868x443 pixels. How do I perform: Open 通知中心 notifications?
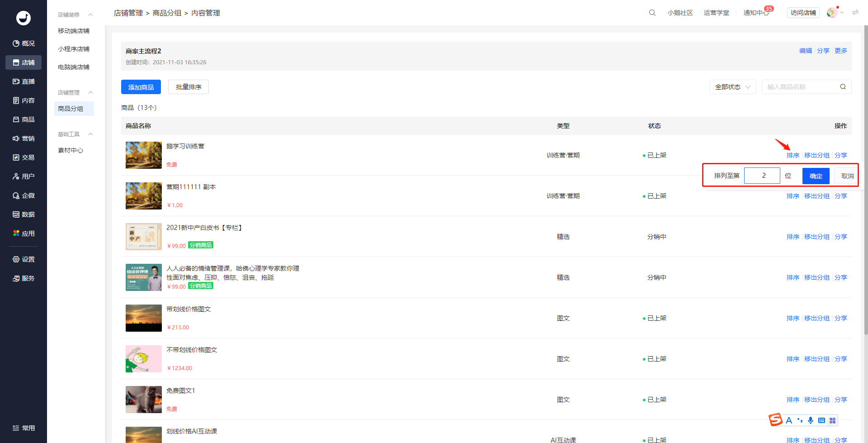pos(756,13)
